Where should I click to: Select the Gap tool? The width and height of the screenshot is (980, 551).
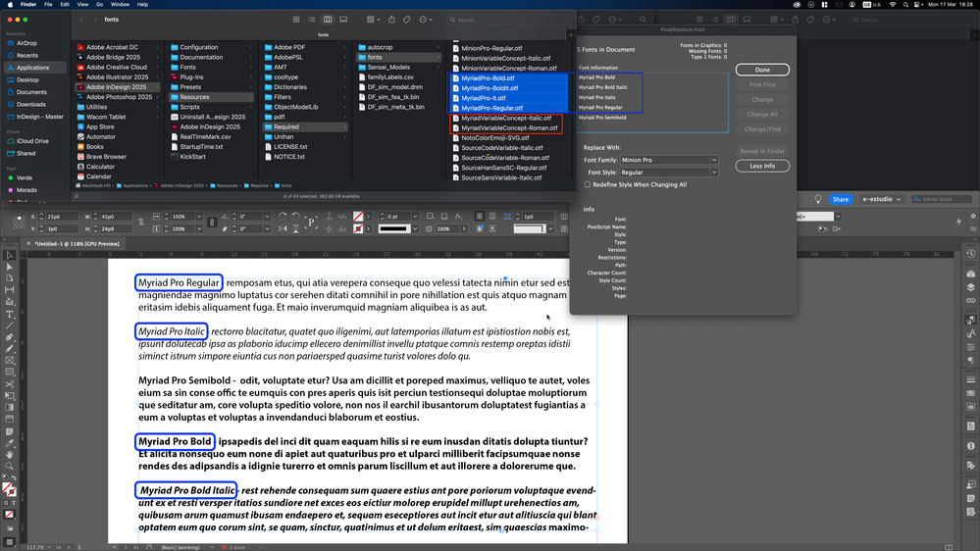click(x=10, y=290)
